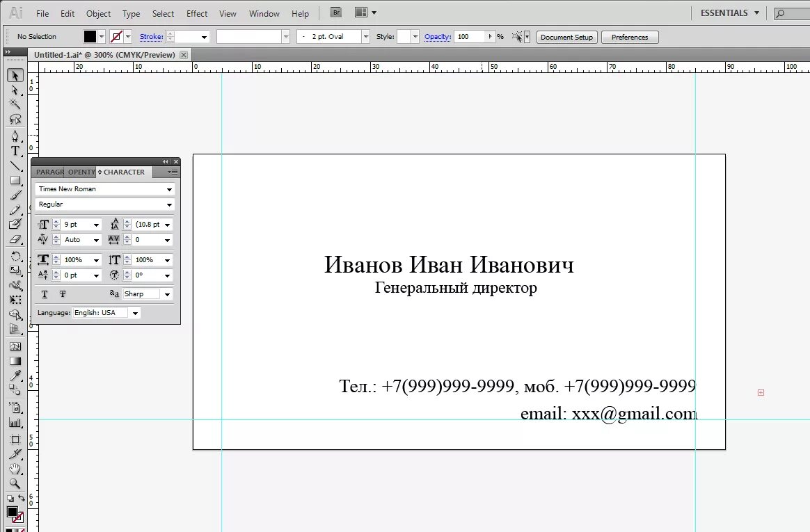
Task: Select the Rectangle tool
Action: tap(15, 181)
